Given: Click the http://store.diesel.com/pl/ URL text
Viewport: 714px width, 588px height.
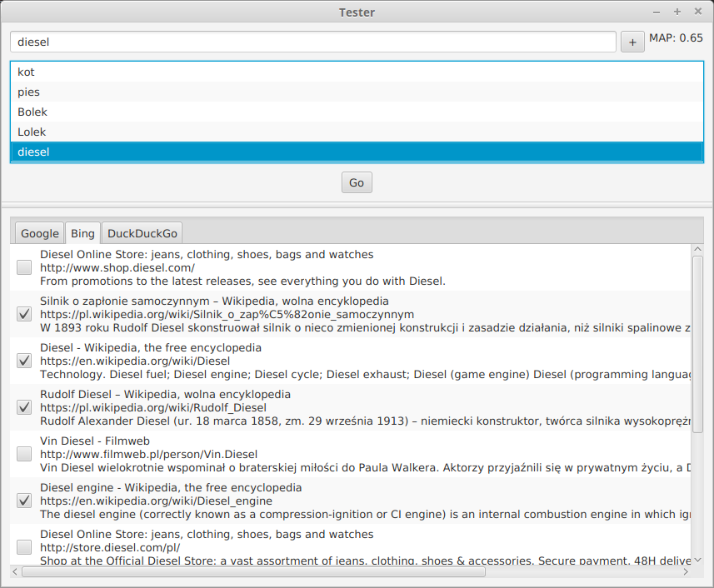Looking at the screenshot, I should pos(110,547).
